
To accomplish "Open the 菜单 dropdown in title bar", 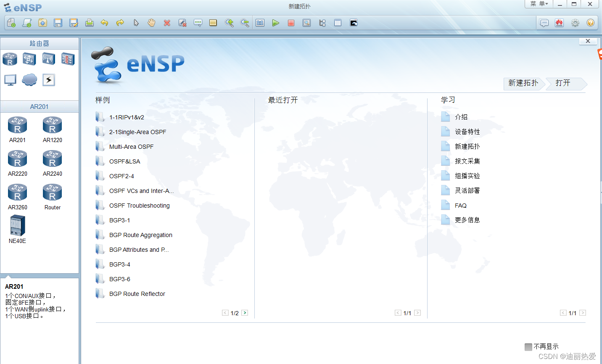I will click(539, 4).
